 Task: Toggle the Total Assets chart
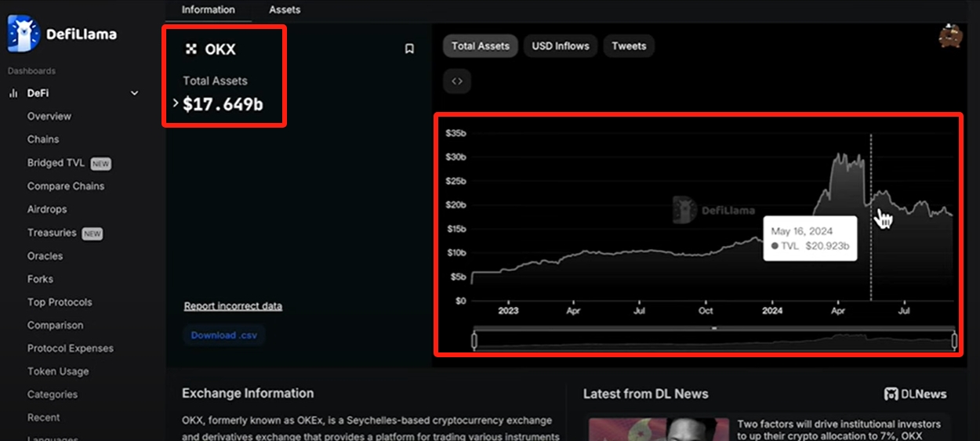pos(481,46)
